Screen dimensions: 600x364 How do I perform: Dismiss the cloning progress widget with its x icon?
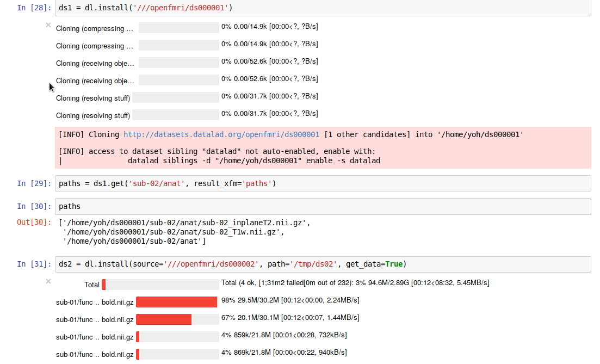pos(48,24)
